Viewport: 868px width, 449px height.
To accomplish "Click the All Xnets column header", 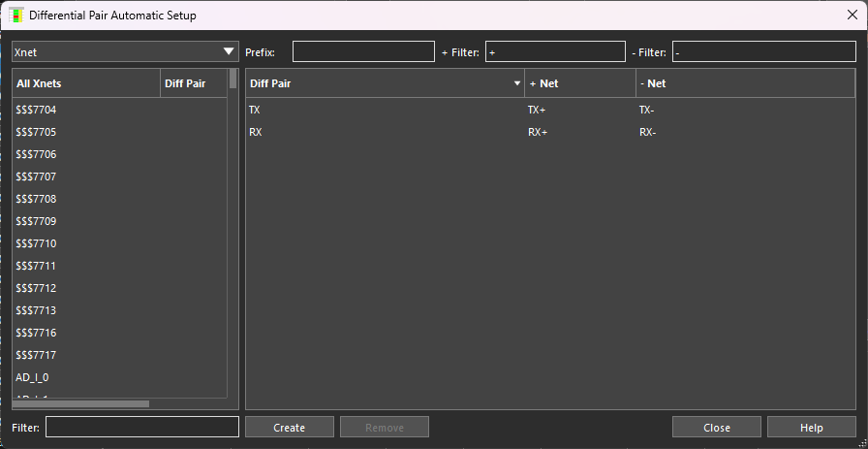I will coord(85,84).
